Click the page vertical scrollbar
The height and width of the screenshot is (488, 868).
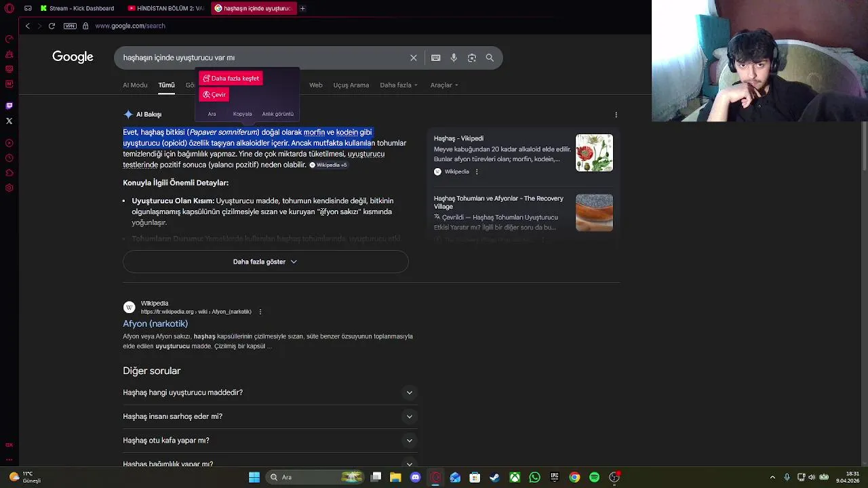coord(864,146)
